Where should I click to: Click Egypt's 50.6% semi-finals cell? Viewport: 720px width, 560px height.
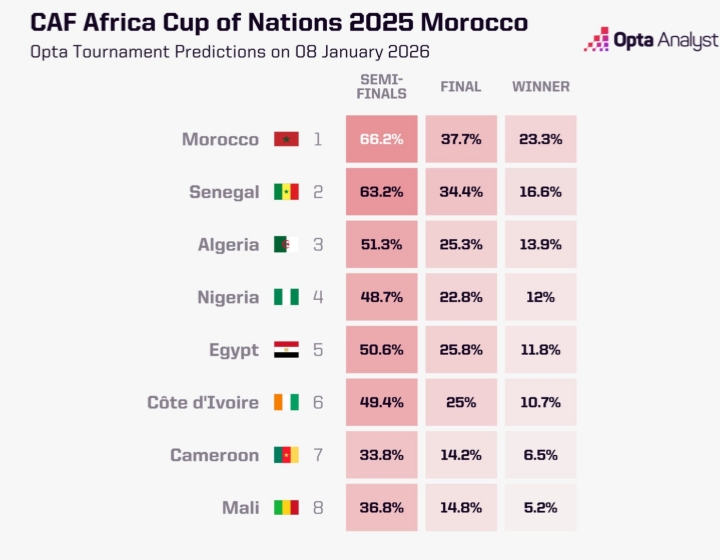382,350
